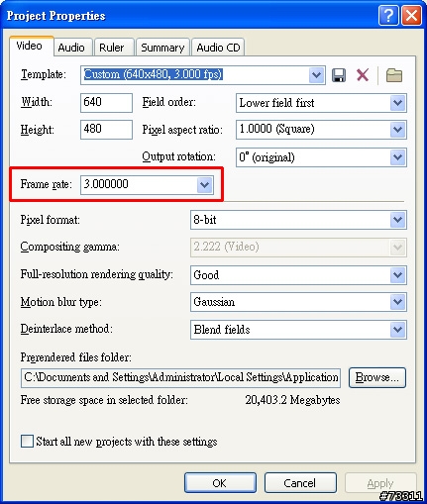Click the Template text 'Custom (640x480, 3.000 fps)'
This screenshot has width=427, height=504.
pyautogui.click(x=153, y=74)
